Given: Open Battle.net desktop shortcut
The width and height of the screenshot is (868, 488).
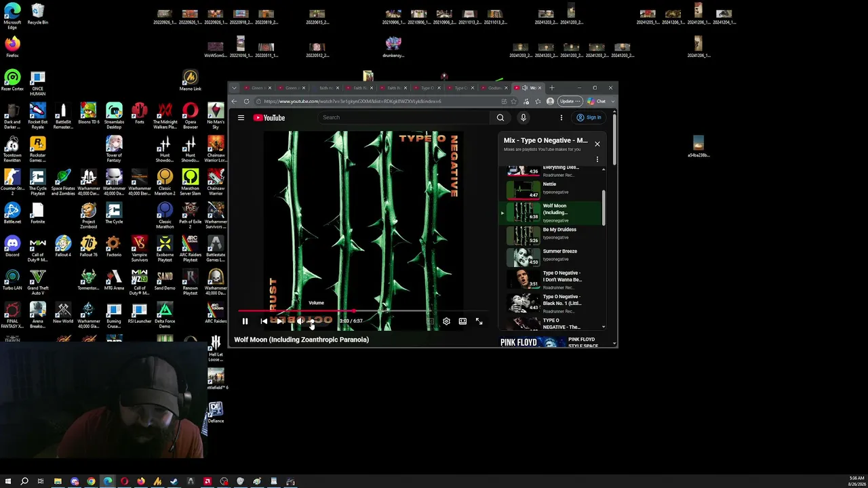Looking at the screenshot, I should click(12, 213).
